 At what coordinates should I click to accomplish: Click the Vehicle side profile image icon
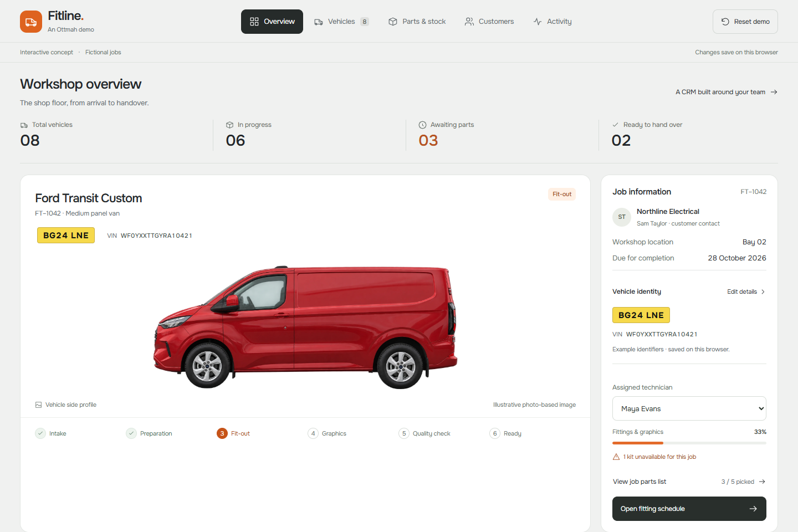coord(38,405)
